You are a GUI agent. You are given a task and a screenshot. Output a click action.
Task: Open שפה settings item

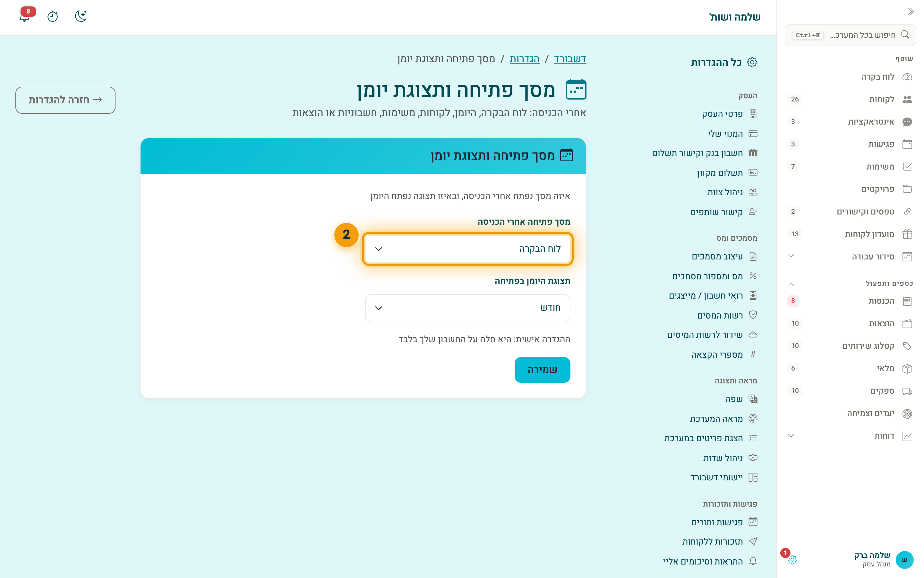pyautogui.click(x=741, y=399)
